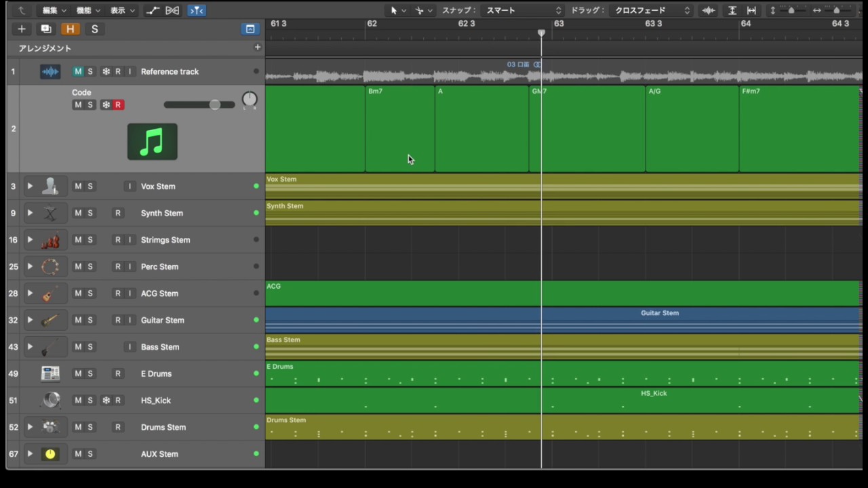
Task: Expand the Synth Stem track stack
Action: point(30,213)
